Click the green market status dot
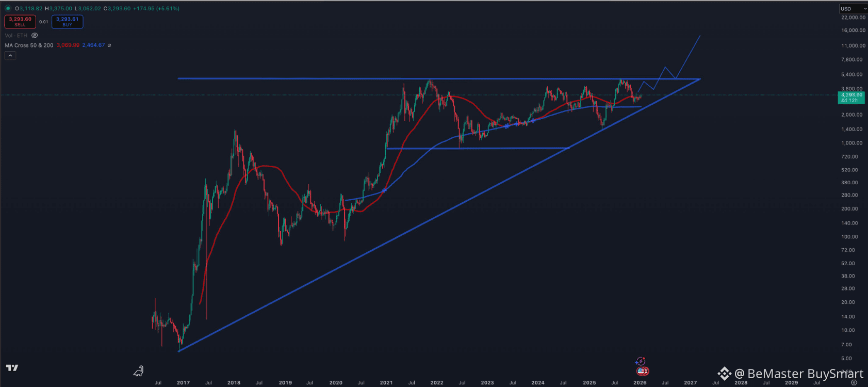868x387 pixels. click(x=8, y=9)
